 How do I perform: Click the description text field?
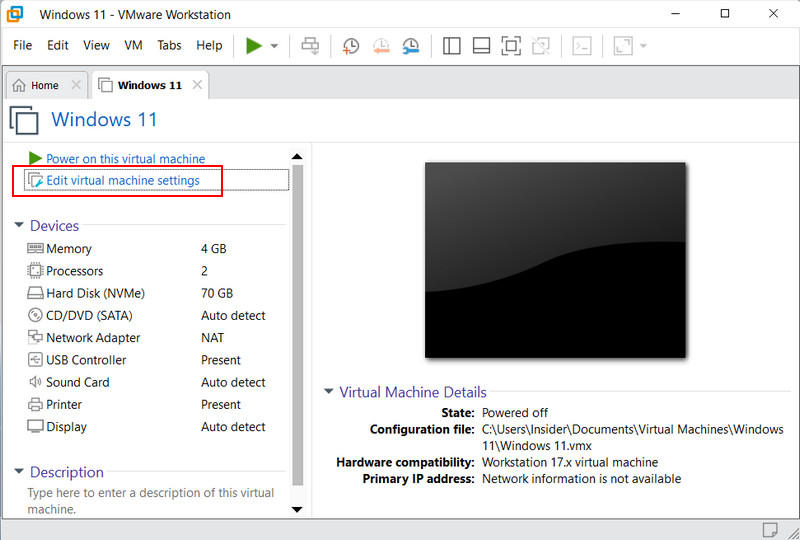(151, 501)
